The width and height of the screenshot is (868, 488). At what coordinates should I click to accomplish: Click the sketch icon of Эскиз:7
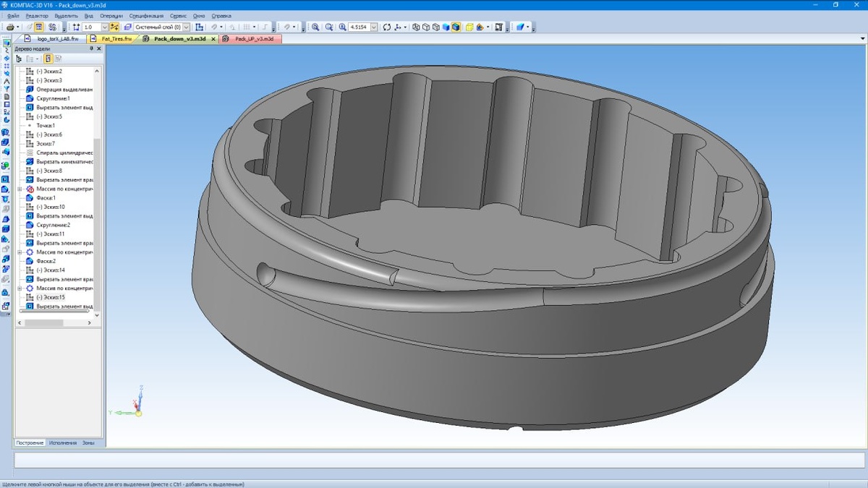[30, 144]
